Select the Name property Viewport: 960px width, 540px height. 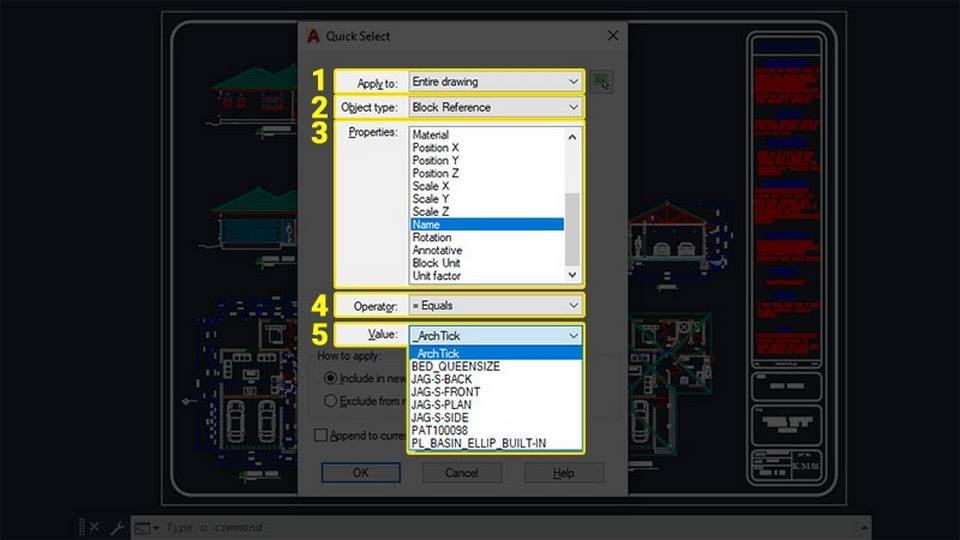coord(487,225)
